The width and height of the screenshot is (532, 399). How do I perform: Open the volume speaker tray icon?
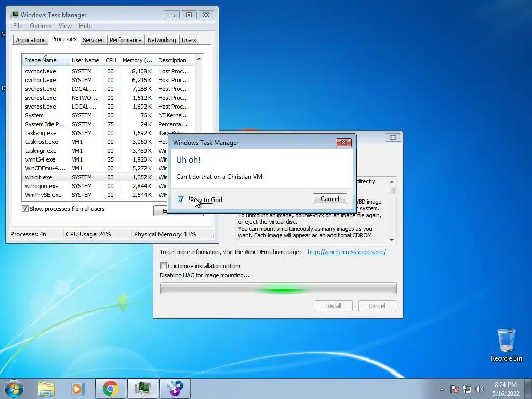(x=480, y=389)
